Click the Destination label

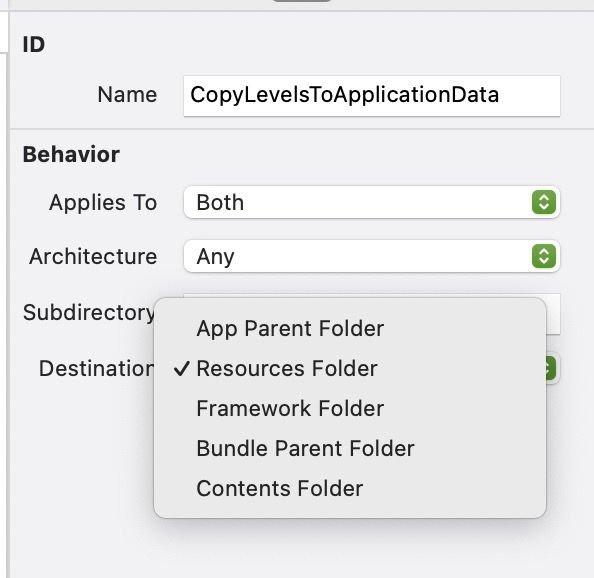coord(97,369)
